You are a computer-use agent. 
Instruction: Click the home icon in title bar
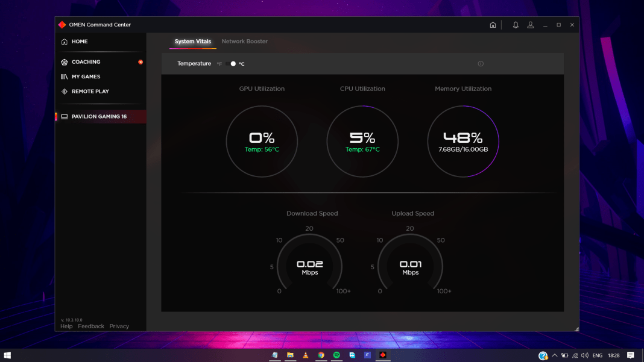pos(493,25)
